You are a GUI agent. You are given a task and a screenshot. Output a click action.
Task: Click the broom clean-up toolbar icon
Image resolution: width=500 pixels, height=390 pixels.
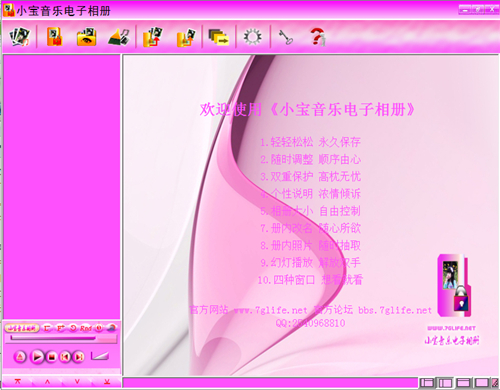[119, 37]
